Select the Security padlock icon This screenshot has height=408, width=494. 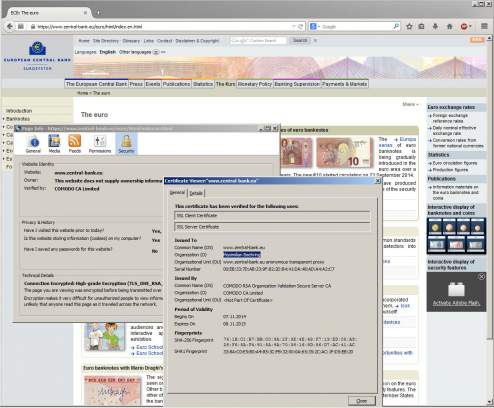click(x=126, y=144)
